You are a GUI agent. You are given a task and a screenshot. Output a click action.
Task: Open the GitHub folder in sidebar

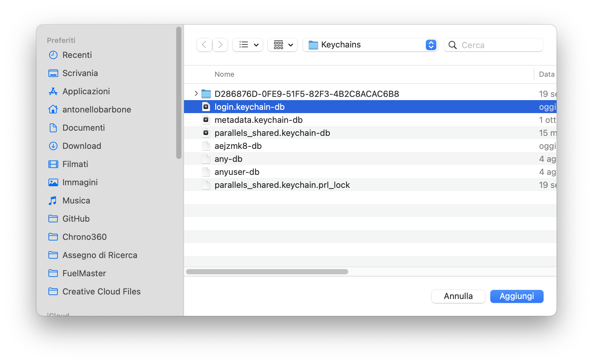tap(76, 219)
